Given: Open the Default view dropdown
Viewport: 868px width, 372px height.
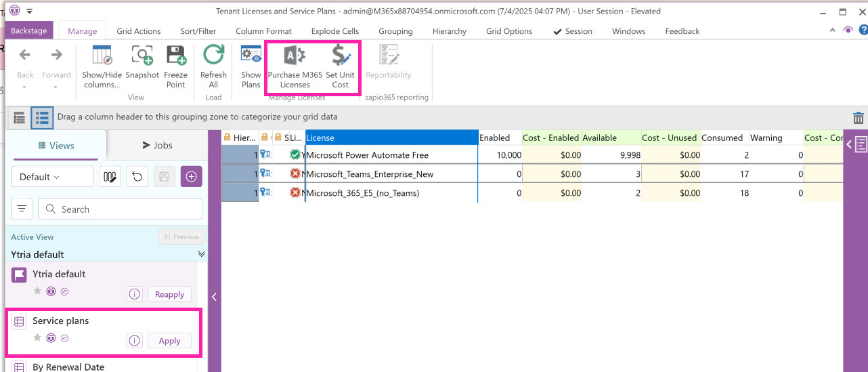Looking at the screenshot, I should (52, 177).
